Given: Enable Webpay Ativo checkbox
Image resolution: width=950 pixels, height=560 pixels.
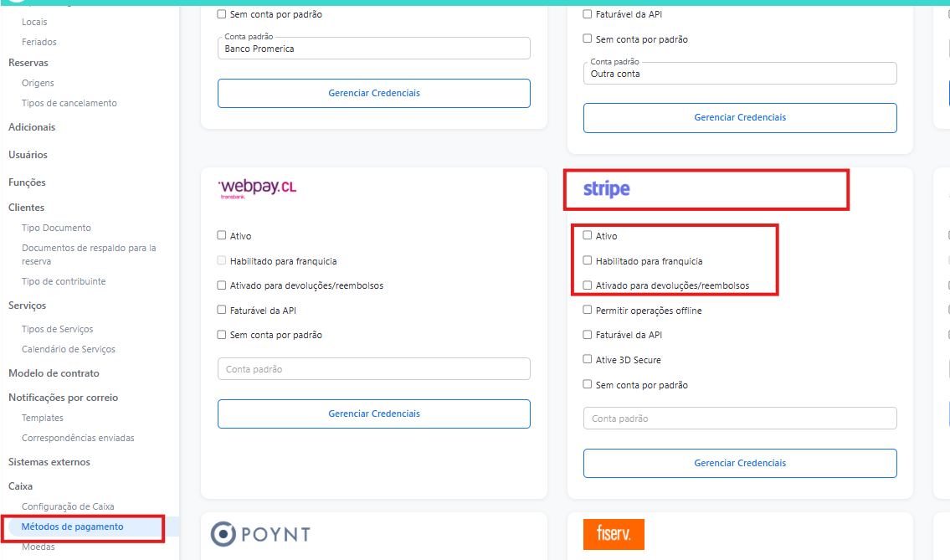Looking at the screenshot, I should pos(222,236).
